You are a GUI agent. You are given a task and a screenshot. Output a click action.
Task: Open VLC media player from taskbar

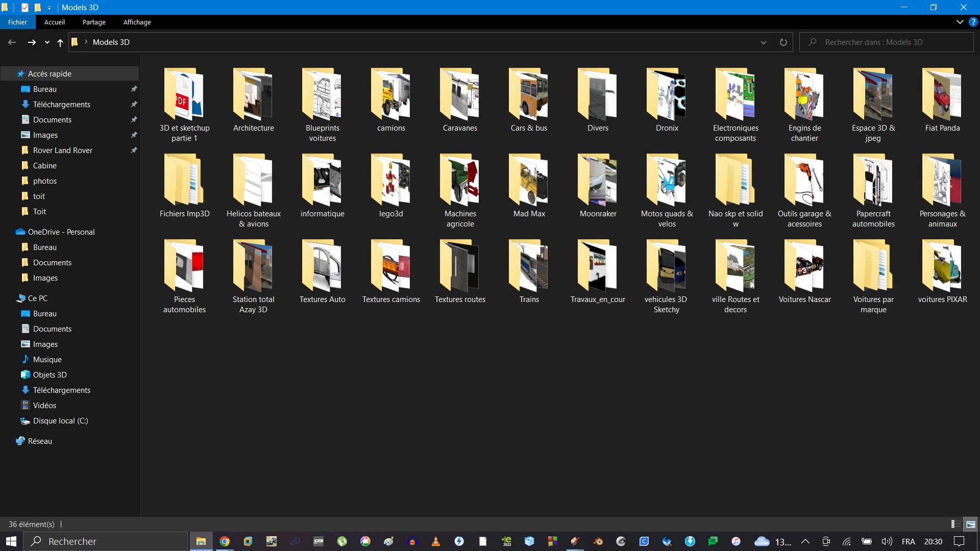point(436,541)
